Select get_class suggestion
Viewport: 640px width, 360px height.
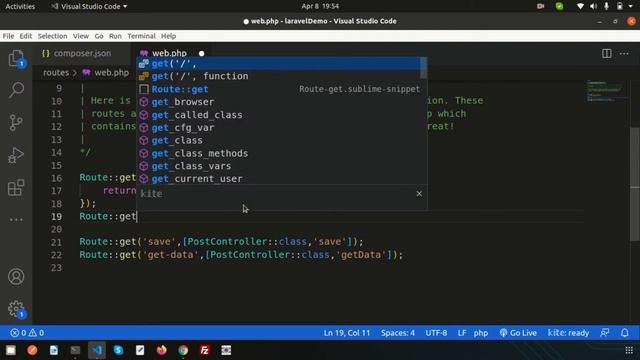278,140
